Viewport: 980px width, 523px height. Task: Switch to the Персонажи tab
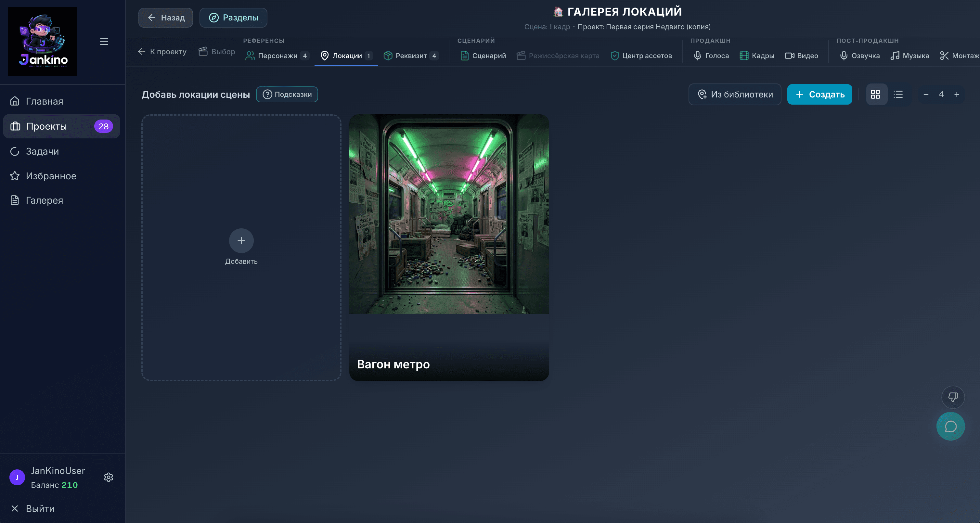click(x=277, y=56)
